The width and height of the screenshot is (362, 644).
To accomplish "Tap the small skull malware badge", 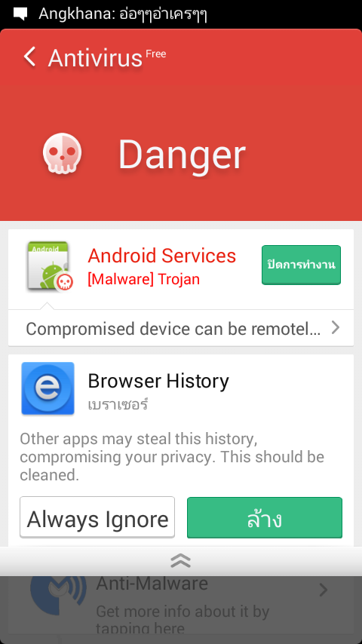I will [x=64, y=282].
